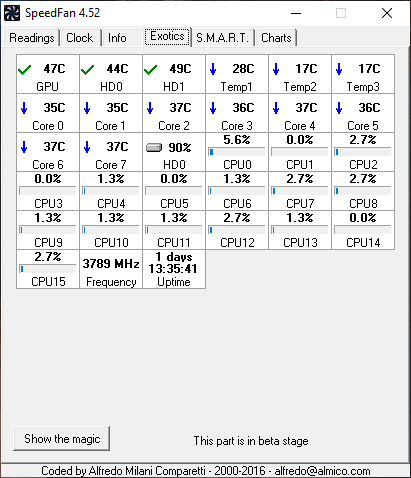Click the uptime value 1 days 13:35:41
The width and height of the screenshot is (411, 478).
click(173, 263)
